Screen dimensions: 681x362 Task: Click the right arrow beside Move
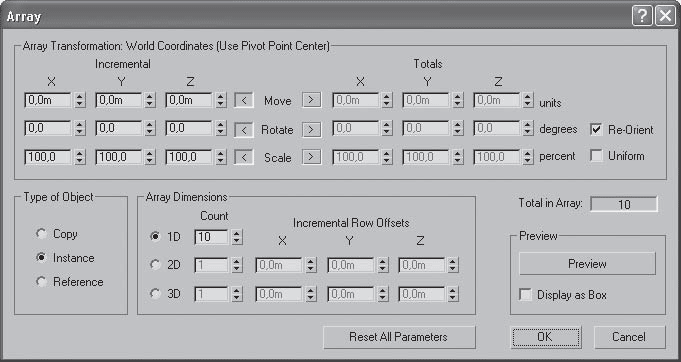tap(311, 100)
